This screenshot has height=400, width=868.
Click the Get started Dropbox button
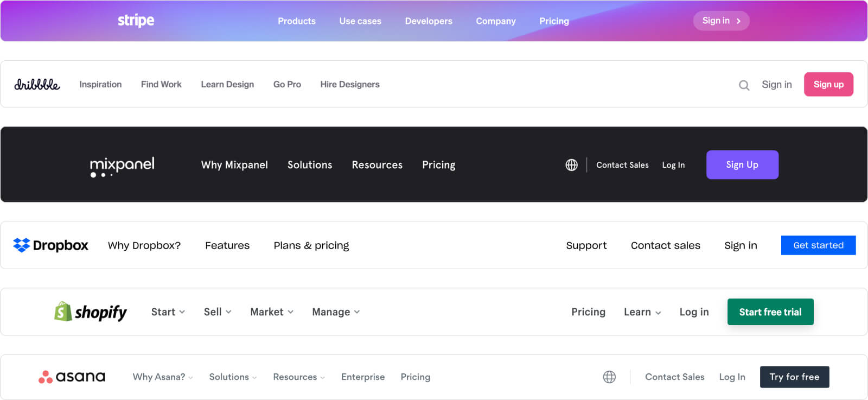[x=818, y=245]
